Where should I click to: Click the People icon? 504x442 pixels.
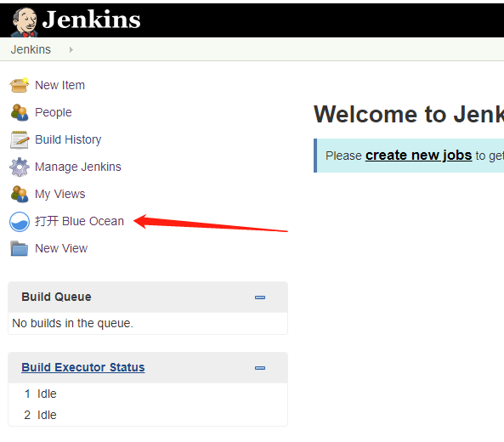(x=20, y=112)
